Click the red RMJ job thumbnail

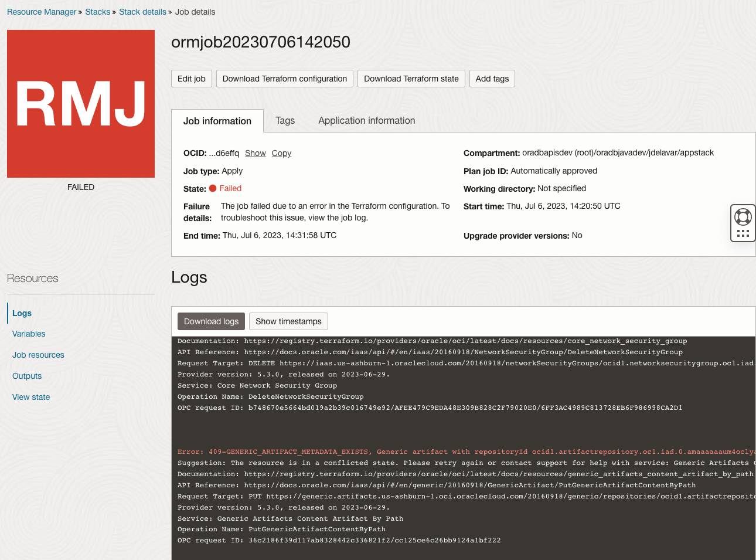81,104
